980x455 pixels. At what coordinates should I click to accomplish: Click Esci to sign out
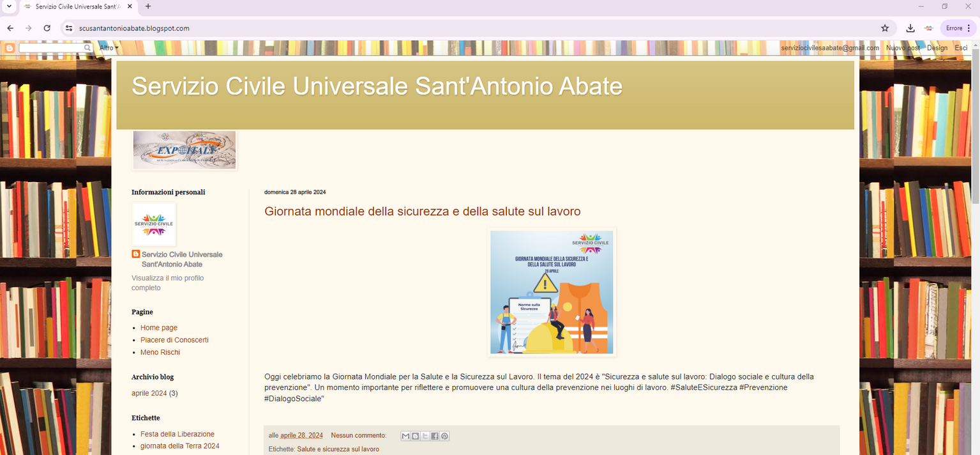[x=961, y=48]
